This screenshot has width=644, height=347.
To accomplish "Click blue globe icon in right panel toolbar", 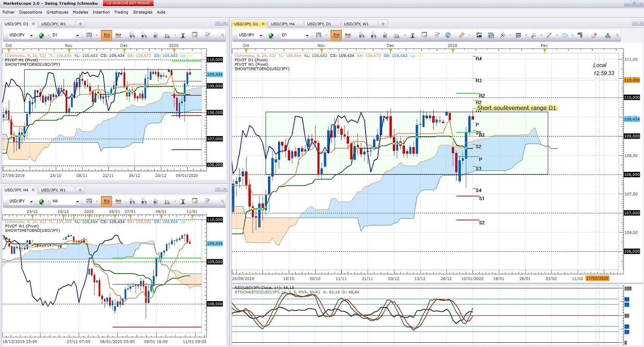I will click(x=448, y=35).
